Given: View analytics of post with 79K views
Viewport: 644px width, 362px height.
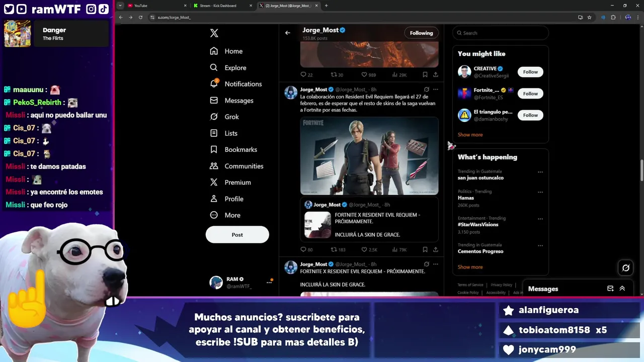Looking at the screenshot, I should click(399, 250).
